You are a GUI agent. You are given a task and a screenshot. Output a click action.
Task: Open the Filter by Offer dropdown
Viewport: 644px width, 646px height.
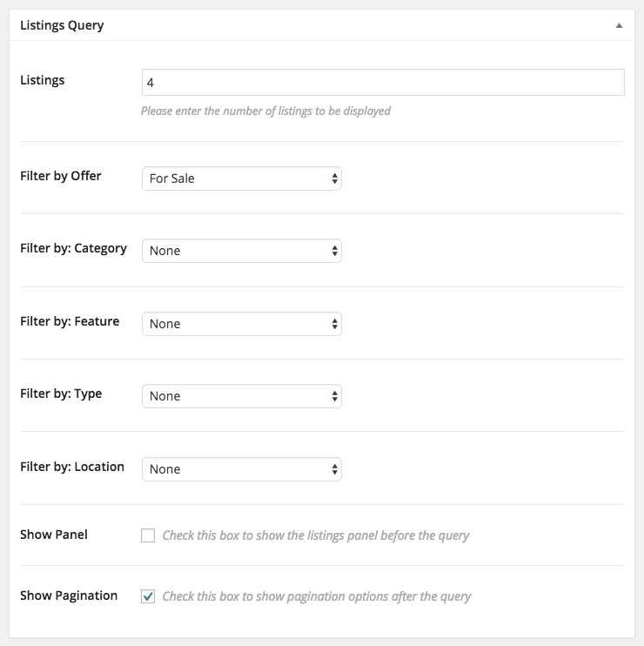(x=242, y=178)
